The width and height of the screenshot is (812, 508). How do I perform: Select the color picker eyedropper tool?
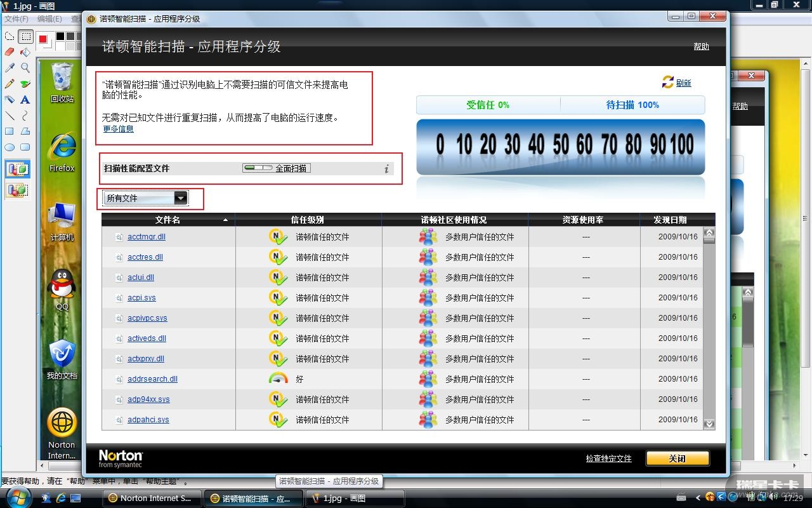[x=10, y=67]
